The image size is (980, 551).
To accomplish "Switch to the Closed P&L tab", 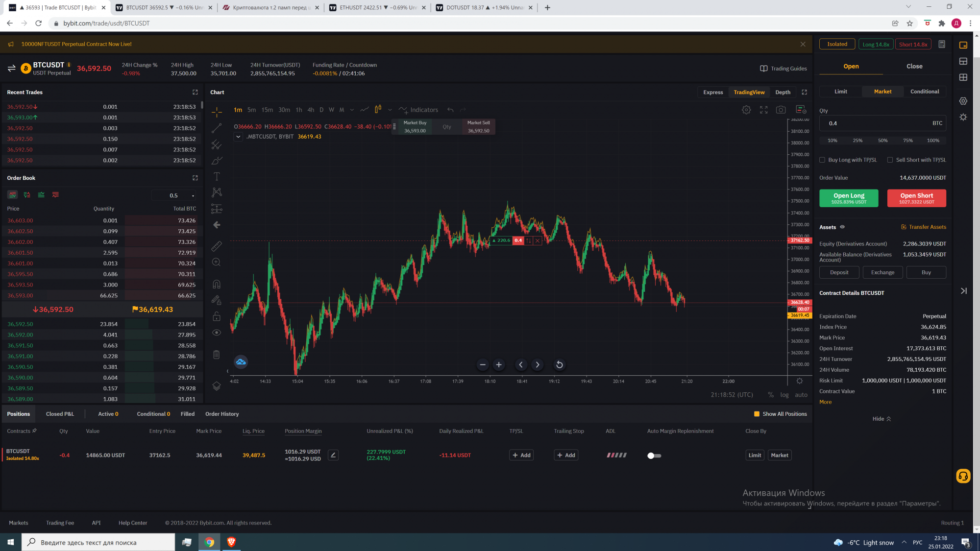I will [60, 414].
